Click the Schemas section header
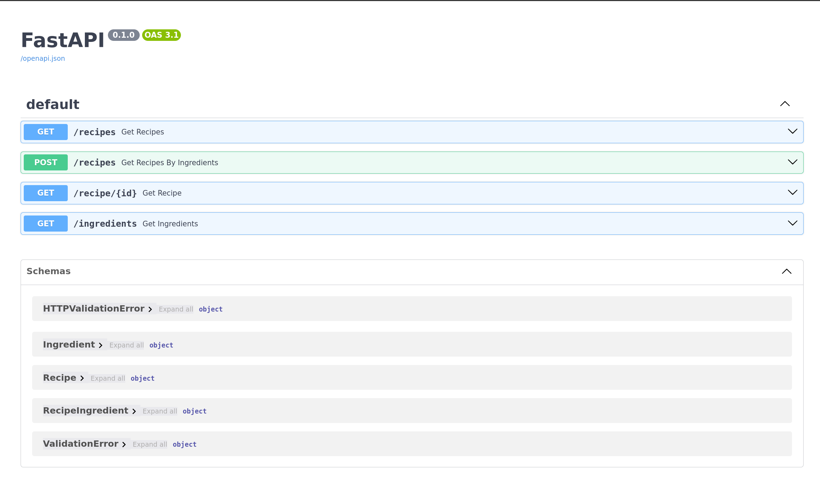The image size is (820, 504). (49, 271)
